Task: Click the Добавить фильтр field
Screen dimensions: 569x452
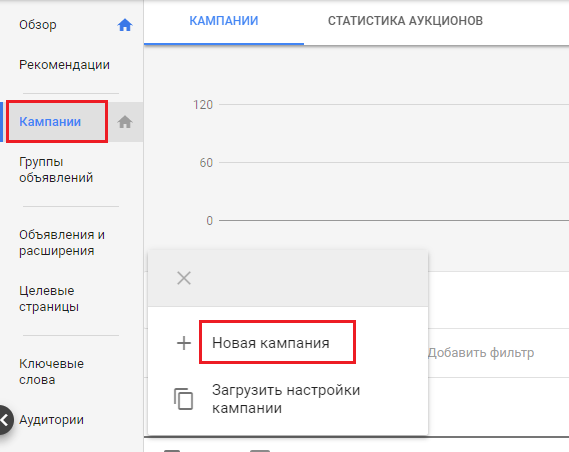Action: [x=481, y=353]
